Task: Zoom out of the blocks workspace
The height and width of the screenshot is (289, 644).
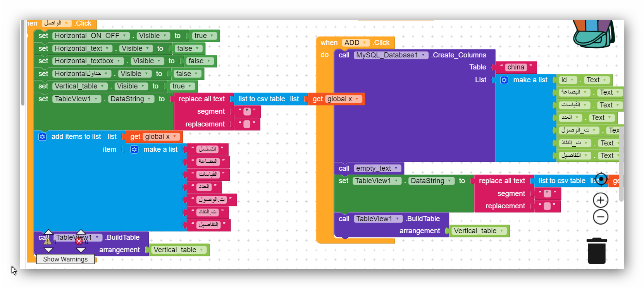Action: coord(600,217)
